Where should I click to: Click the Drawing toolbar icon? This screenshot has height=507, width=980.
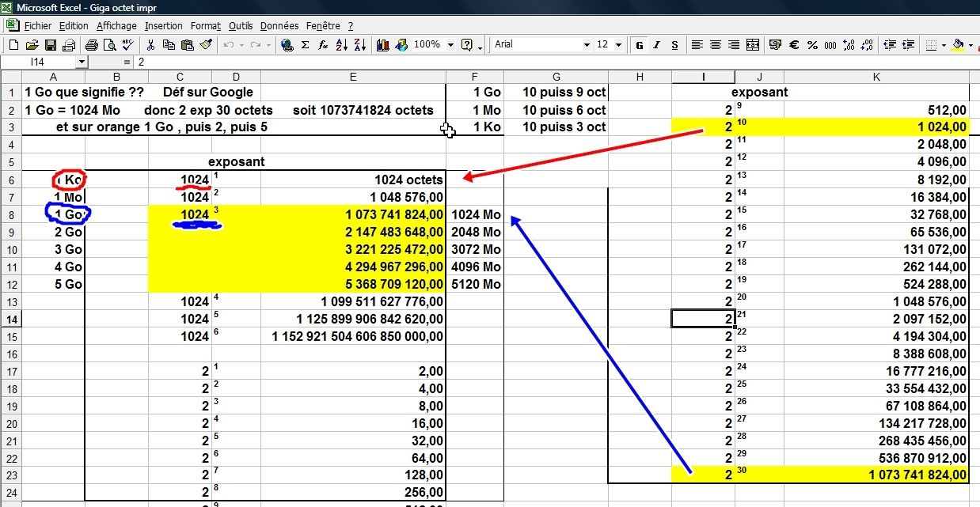402,45
